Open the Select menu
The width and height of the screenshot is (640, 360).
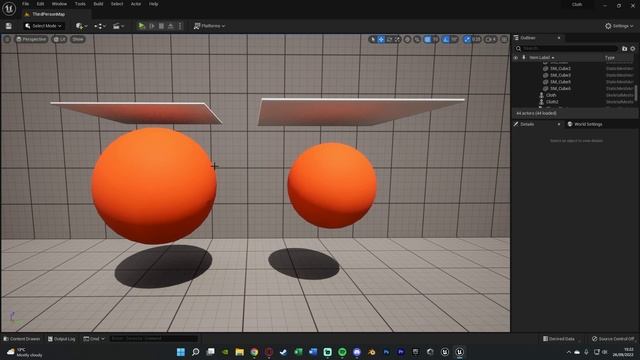pyautogui.click(x=117, y=4)
